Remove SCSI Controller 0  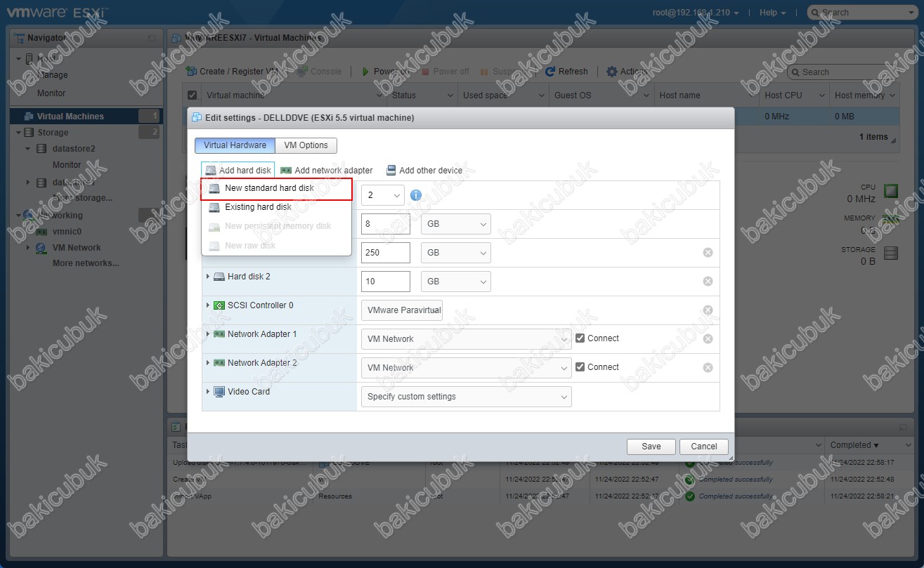[x=708, y=310]
